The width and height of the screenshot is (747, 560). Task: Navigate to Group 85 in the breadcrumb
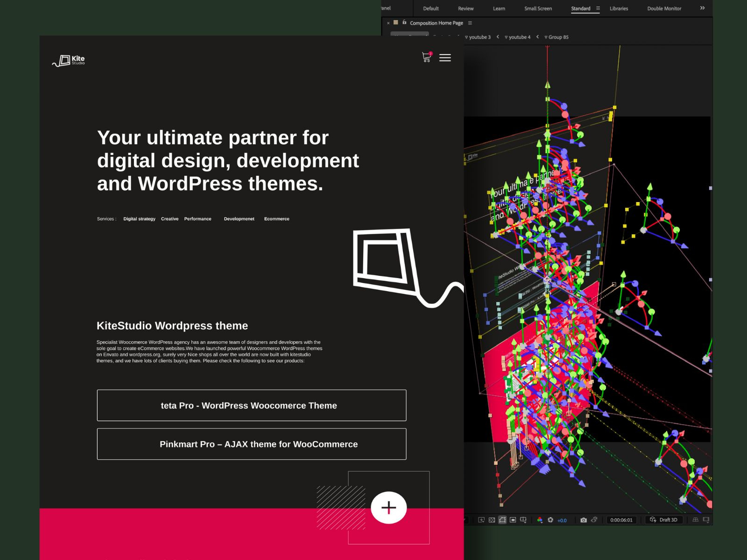pyautogui.click(x=557, y=37)
